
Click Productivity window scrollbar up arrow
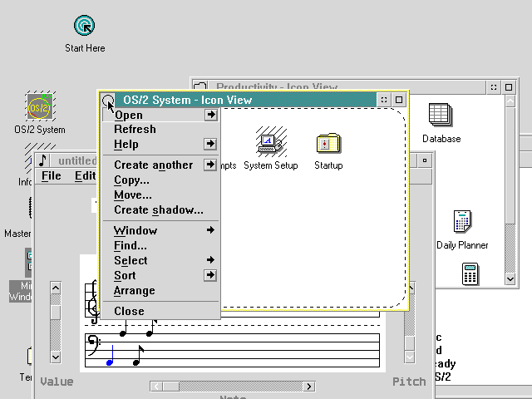coord(510,101)
